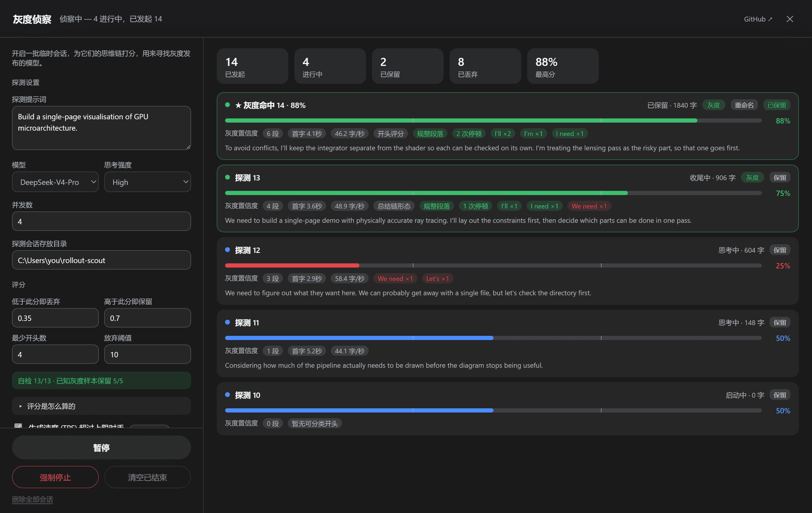Click the red 25% confidence bar on 探测 12

(493, 265)
